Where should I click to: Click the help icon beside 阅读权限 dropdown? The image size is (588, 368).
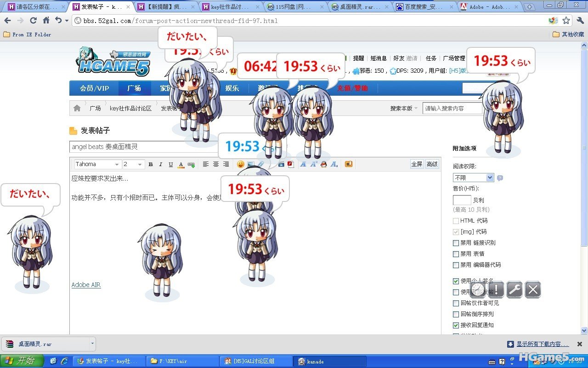pos(500,178)
